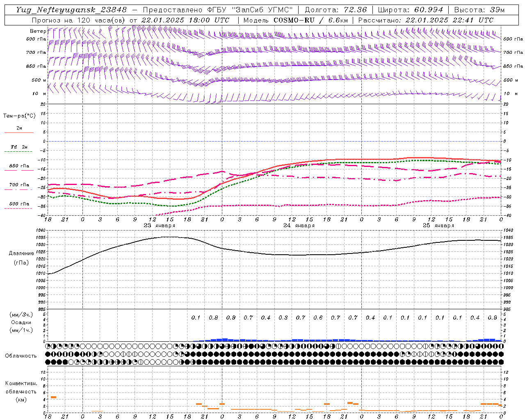The width and height of the screenshot is (525, 420).
Task: Click the Высота: 39м header value
Action: pos(479,10)
